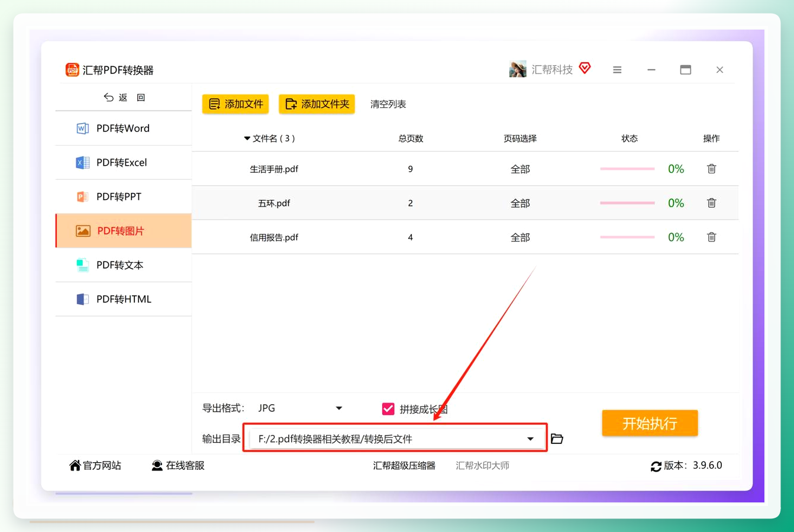Viewport: 794px width, 532px height.
Task: Select the file name 信用报告.pdf
Action: pos(274,238)
